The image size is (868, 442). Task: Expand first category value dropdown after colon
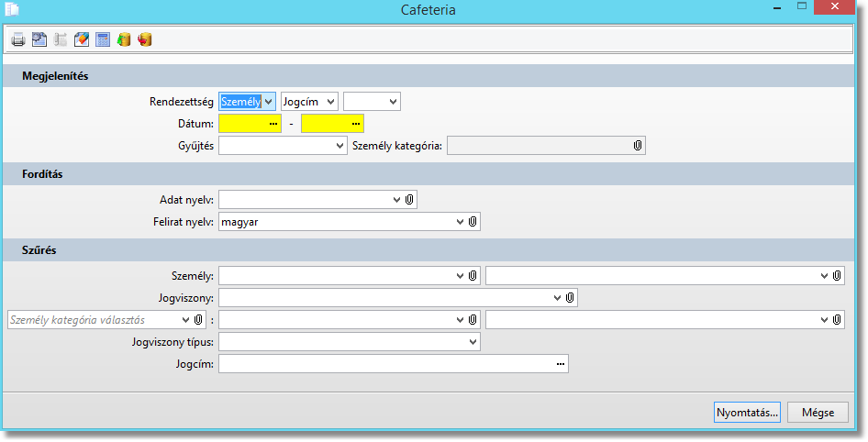(x=460, y=320)
